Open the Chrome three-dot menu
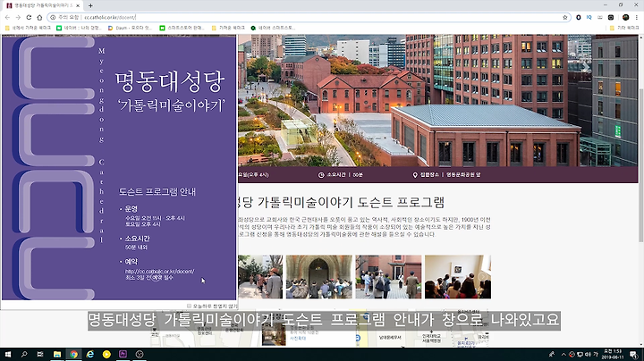Viewport: 644px width, 361px height. (637, 17)
